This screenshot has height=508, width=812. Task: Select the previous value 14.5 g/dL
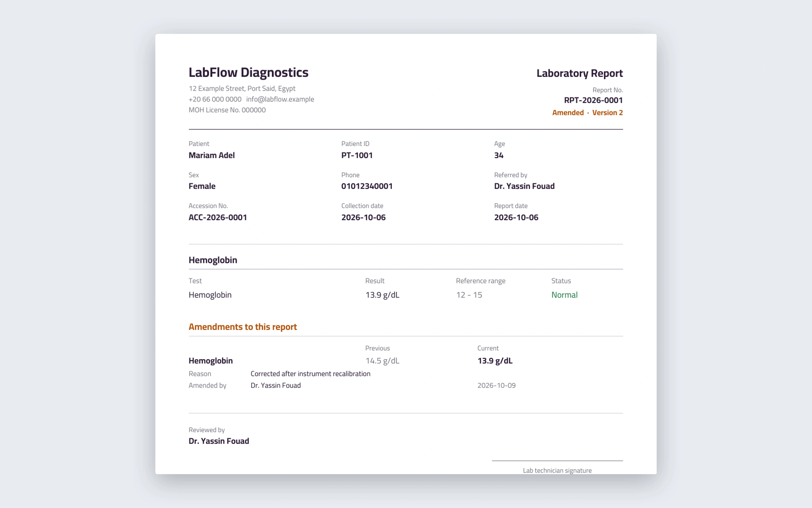382,360
